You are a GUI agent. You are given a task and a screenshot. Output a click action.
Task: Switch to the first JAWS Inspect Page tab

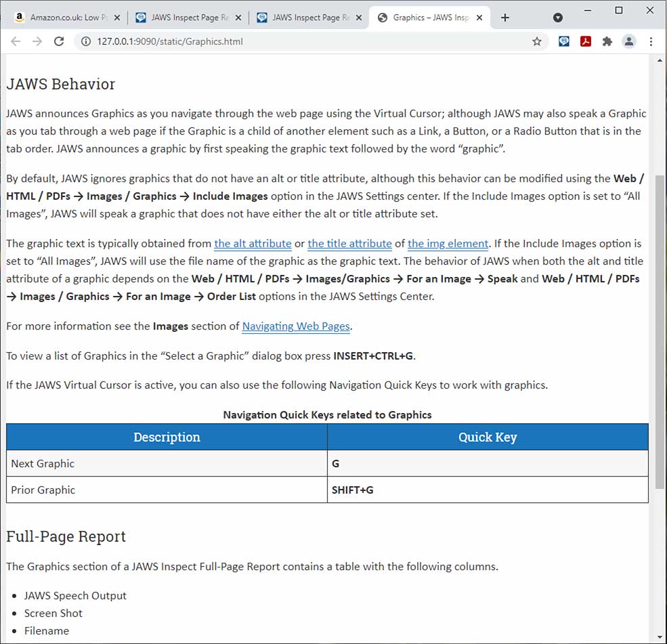tap(179, 17)
